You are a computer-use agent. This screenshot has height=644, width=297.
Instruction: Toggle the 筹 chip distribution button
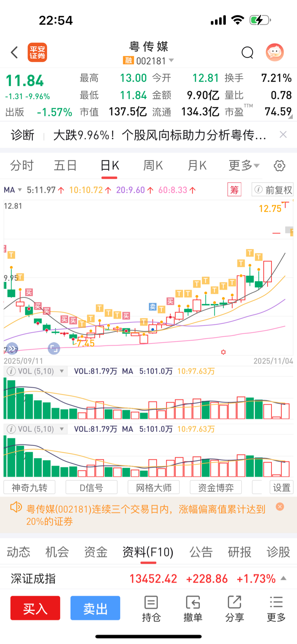[x=234, y=190]
